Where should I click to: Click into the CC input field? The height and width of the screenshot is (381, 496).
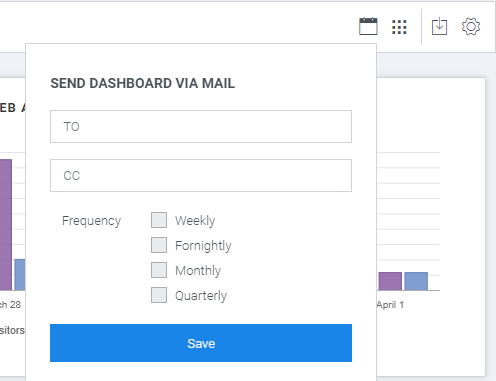point(201,175)
